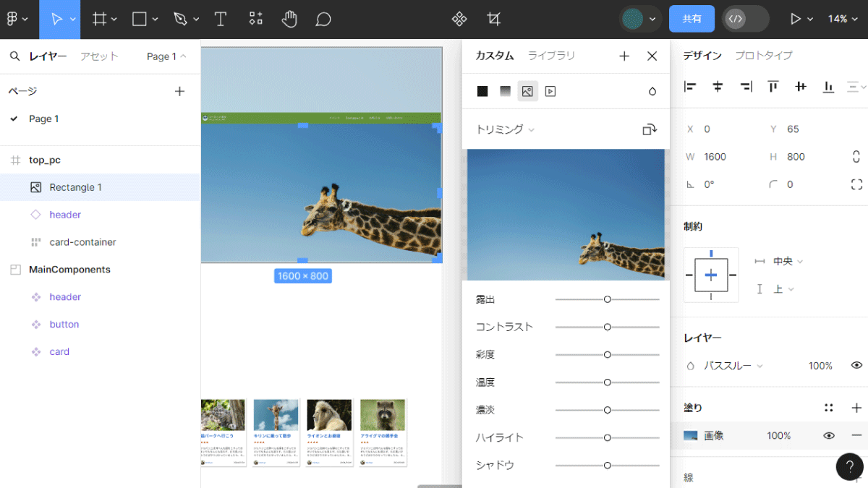Toggle constrain proportions lock
The image size is (868, 488).
coord(856,157)
